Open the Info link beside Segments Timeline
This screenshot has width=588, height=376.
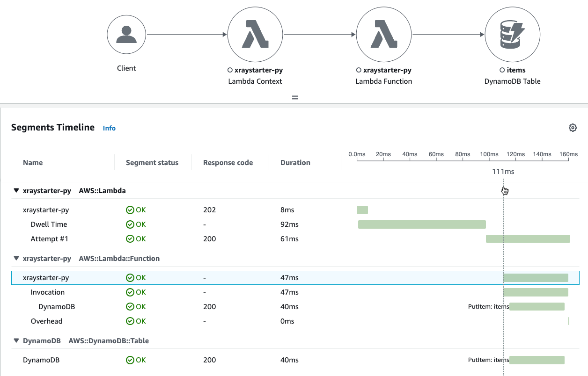tap(109, 128)
